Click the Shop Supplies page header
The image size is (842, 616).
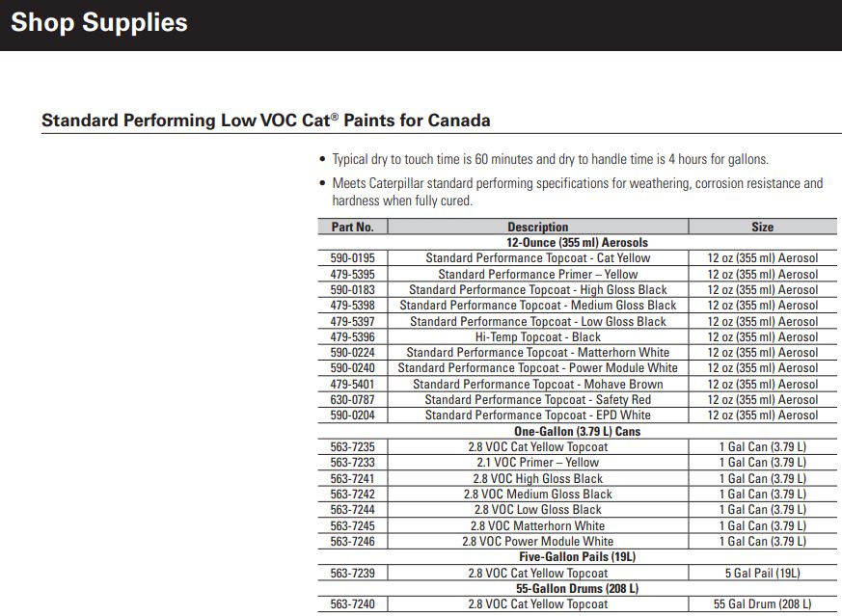pyautogui.click(x=99, y=23)
